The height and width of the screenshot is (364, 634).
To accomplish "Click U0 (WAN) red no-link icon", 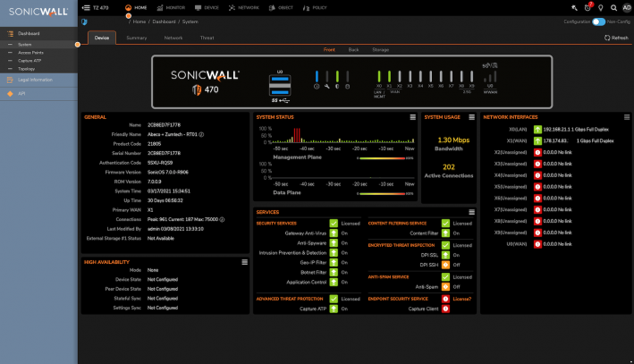I will tap(537, 244).
